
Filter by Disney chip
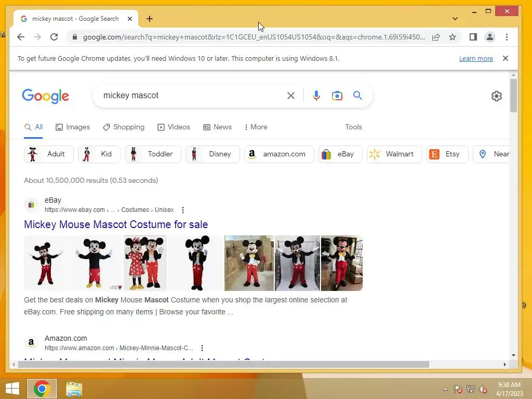212,154
